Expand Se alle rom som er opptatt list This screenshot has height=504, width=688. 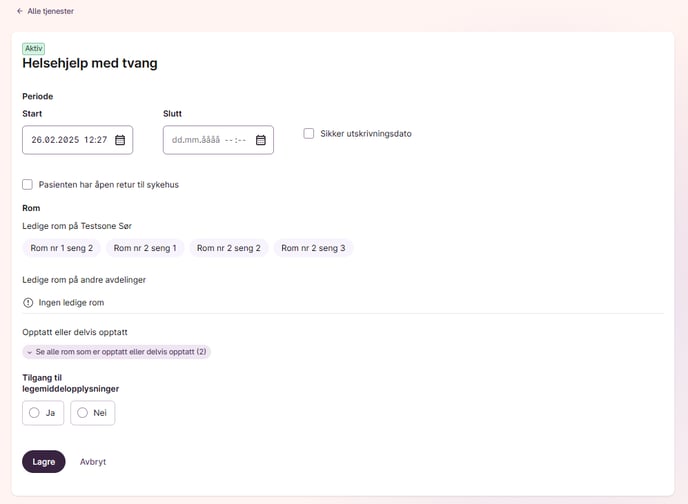coord(117,352)
